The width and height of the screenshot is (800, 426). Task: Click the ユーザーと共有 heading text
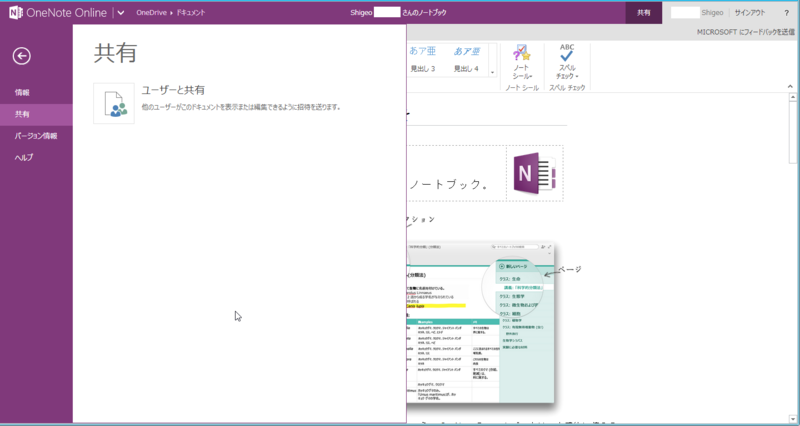click(173, 90)
